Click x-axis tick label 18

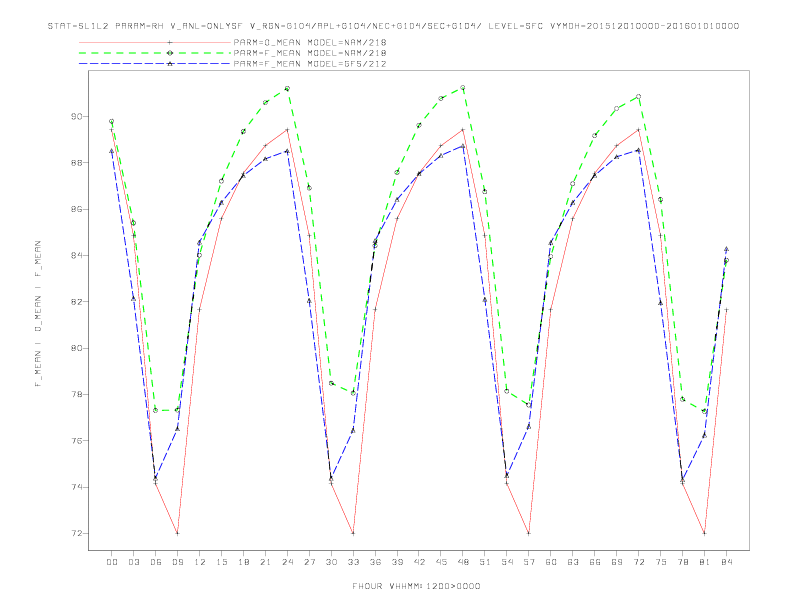coord(243,562)
